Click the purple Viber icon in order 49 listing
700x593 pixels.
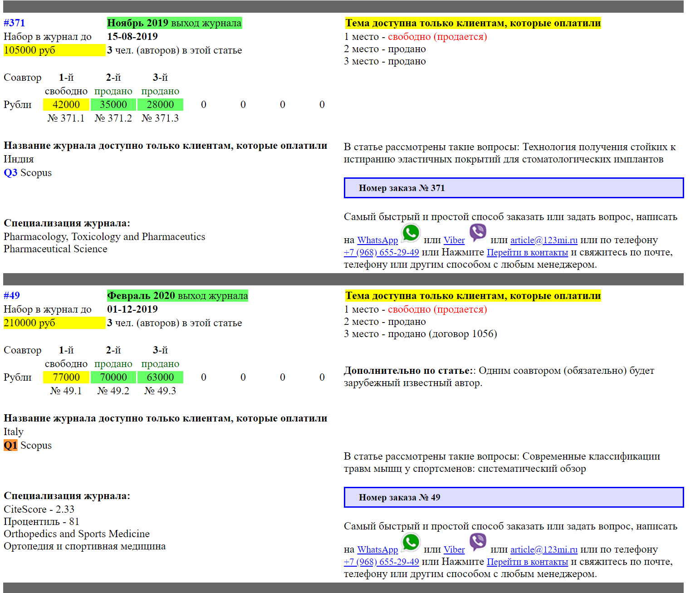[x=478, y=542]
